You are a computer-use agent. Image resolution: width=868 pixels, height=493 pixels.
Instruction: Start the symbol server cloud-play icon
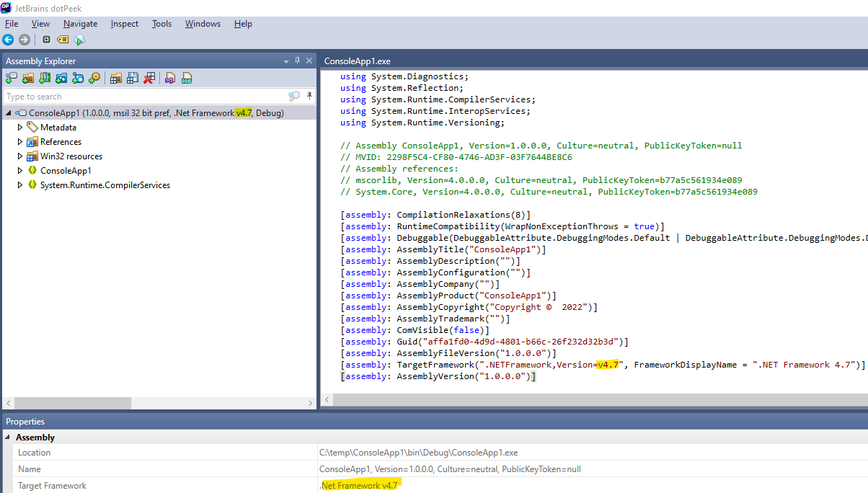coord(79,40)
